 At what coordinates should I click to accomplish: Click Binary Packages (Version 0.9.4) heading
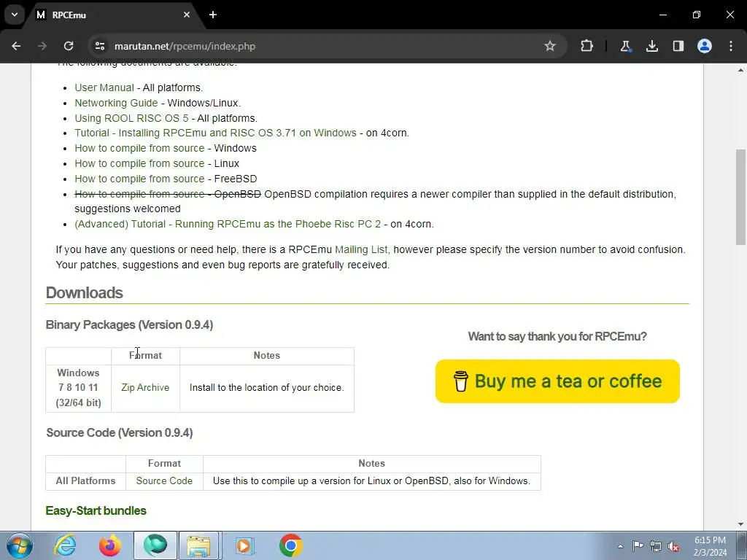coord(130,324)
